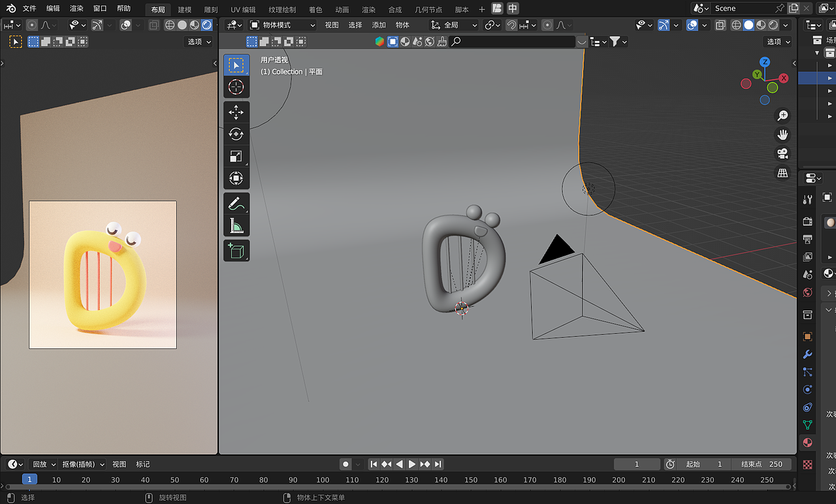The width and height of the screenshot is (836, 504).
Task: Toggle overlays in main viewport header
Action: tap(692, 25)
